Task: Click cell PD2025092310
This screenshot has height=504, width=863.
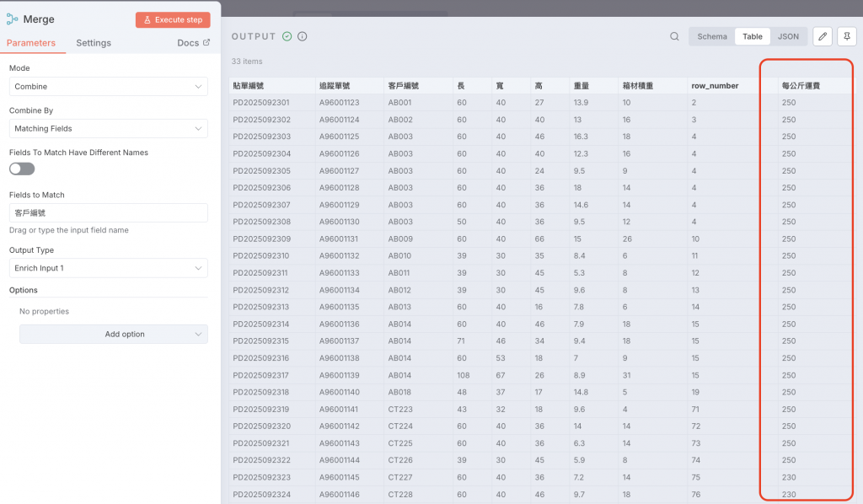Action: 261,256
